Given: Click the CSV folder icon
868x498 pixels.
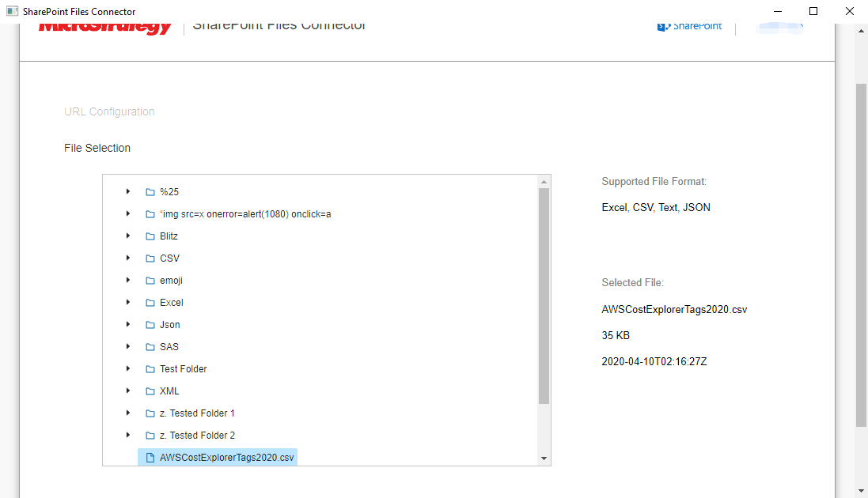Looking at the screenshot, I should (x=150, y=258).
